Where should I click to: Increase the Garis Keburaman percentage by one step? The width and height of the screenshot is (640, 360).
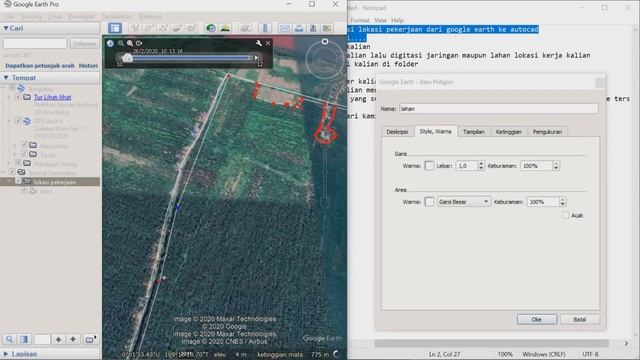(x=556, y=163)
